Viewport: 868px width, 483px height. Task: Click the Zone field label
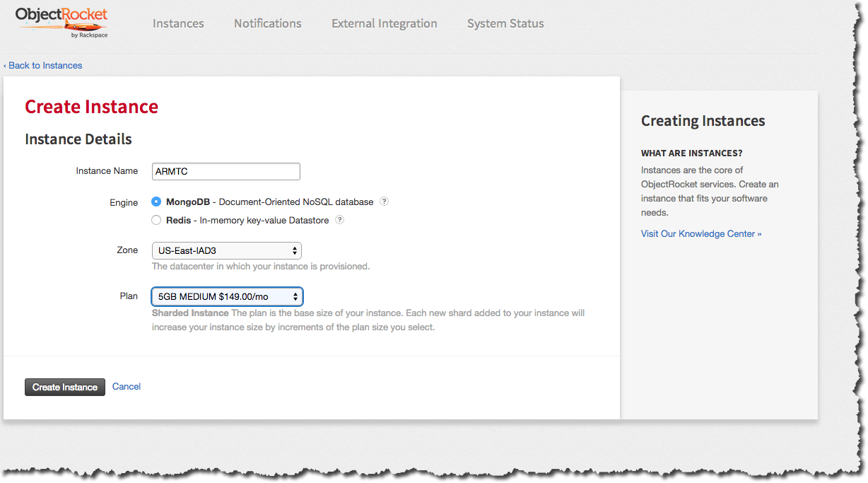tap(127, 250)
